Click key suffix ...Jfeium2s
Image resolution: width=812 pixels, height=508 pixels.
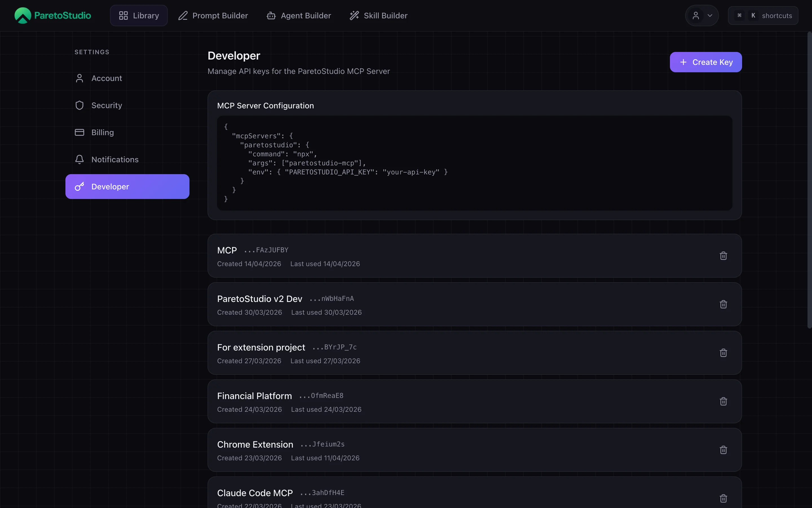(323, 444)
